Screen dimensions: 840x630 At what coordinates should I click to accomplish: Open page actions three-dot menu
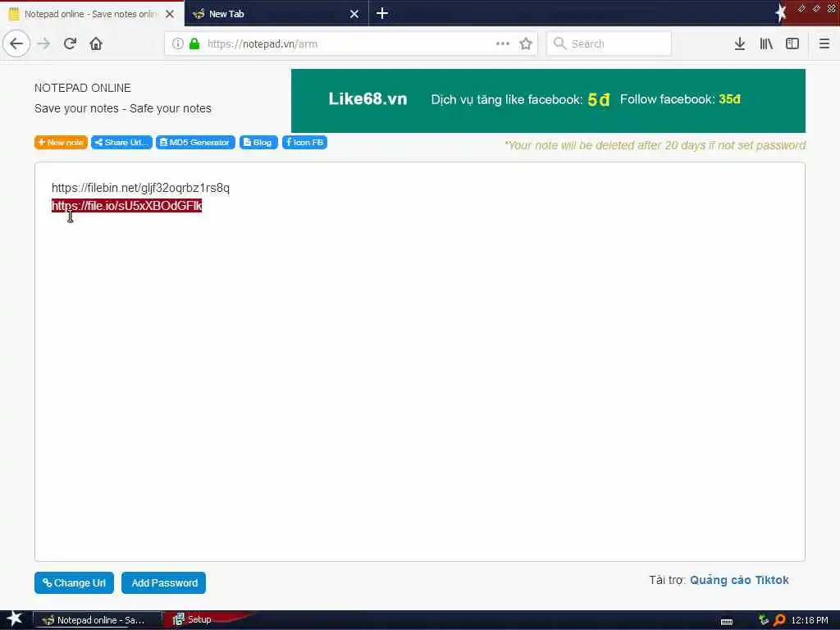tap(503, 43)
